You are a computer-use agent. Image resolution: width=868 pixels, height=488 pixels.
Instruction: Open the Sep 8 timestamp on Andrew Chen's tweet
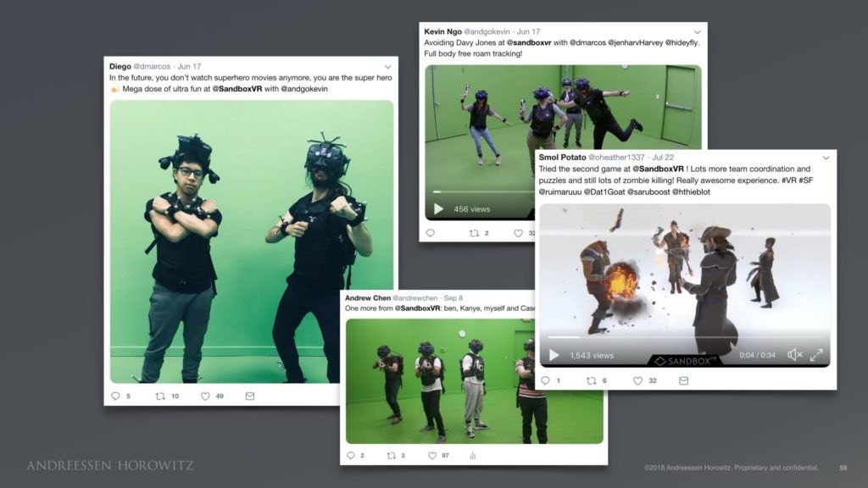(x=453, y=297)
